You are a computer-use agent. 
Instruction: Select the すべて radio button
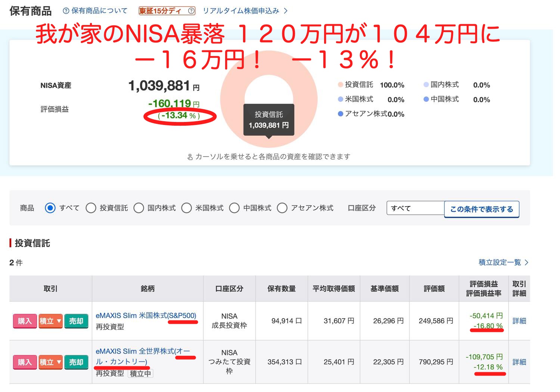(50, 208)
